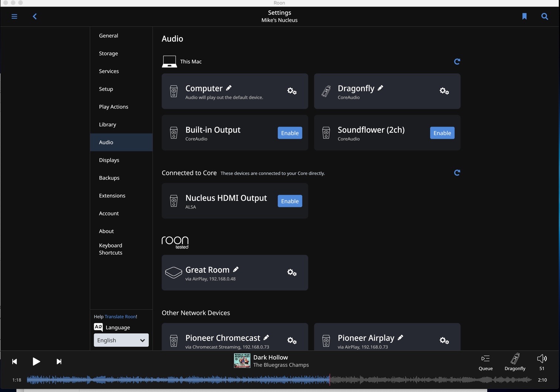Enable the Soundflower (2ch) device
Image resolution: width=560 pixels, height=392 pixels.
click(x=442, y=133)
